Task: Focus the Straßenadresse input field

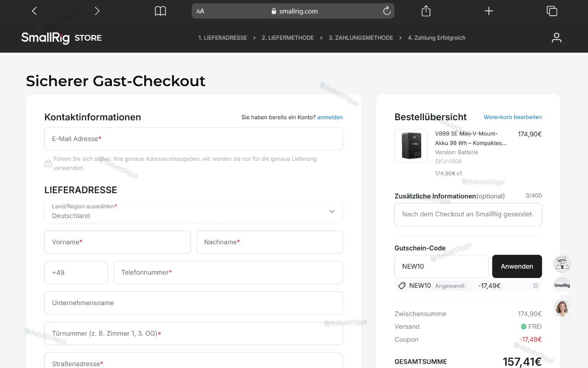Action: click(194, 361)
